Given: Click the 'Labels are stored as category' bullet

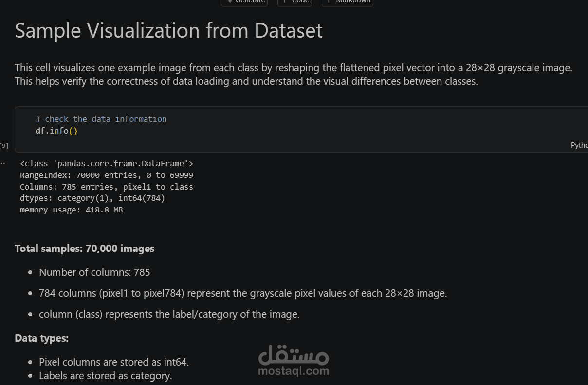Looking at the screenshot, I should [x=105, y=376].
